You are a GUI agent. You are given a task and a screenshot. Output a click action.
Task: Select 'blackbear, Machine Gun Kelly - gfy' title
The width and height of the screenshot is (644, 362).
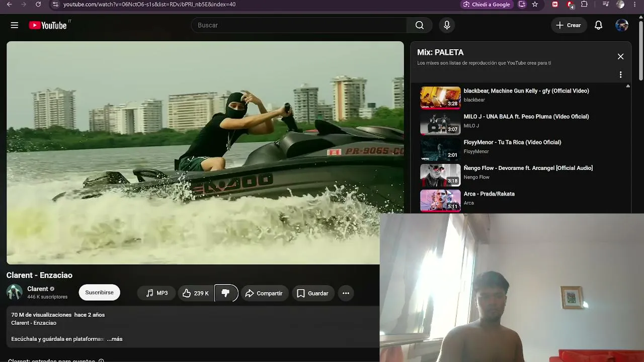526,91
